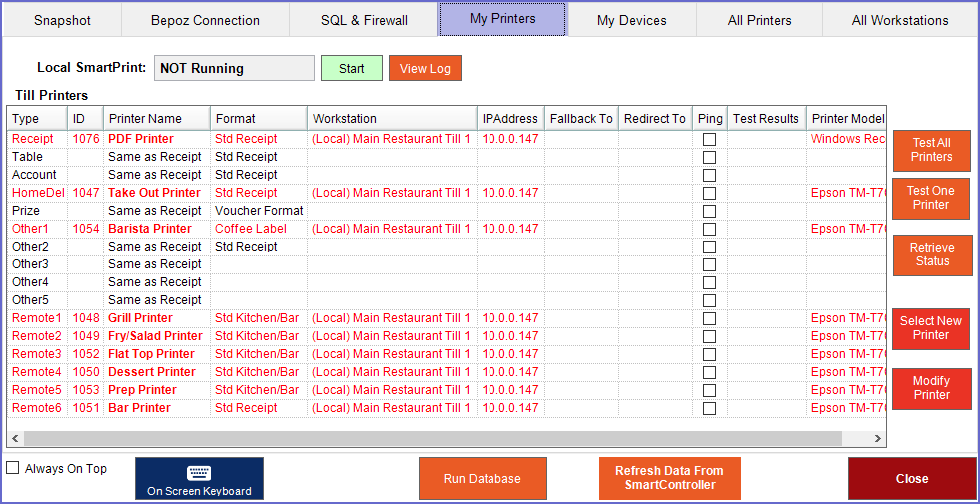Viewport: 980px width, 504px height.
Task: Click Modify Printer button
Action: tap(931, 388)
